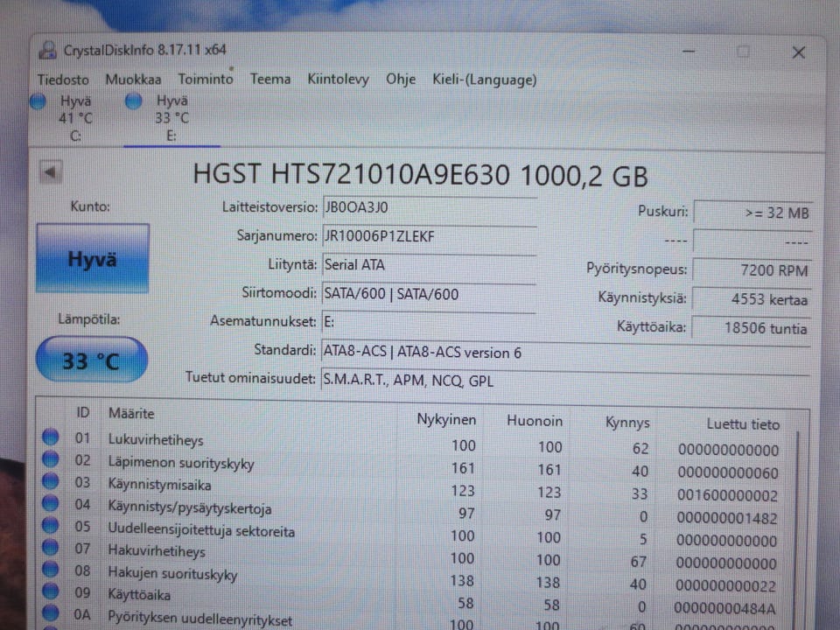
Task: Click the Määrite column header
Action: (x=131, y=414)
